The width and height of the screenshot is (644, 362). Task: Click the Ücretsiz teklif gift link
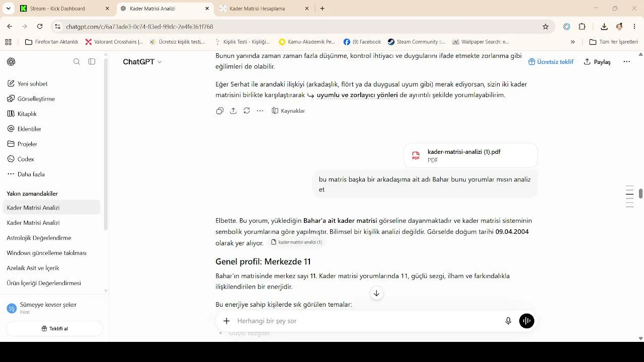click(551, 61)
